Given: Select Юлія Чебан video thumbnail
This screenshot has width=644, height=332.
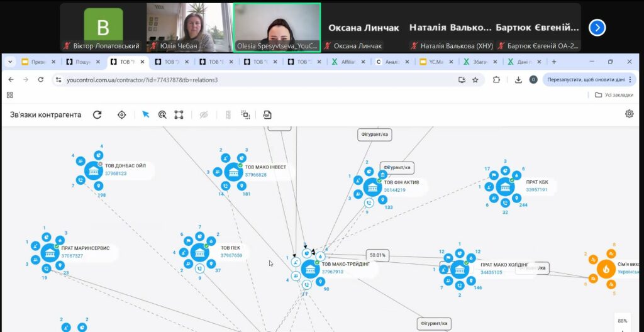Looking at the screenshot, I should point(189,28).
